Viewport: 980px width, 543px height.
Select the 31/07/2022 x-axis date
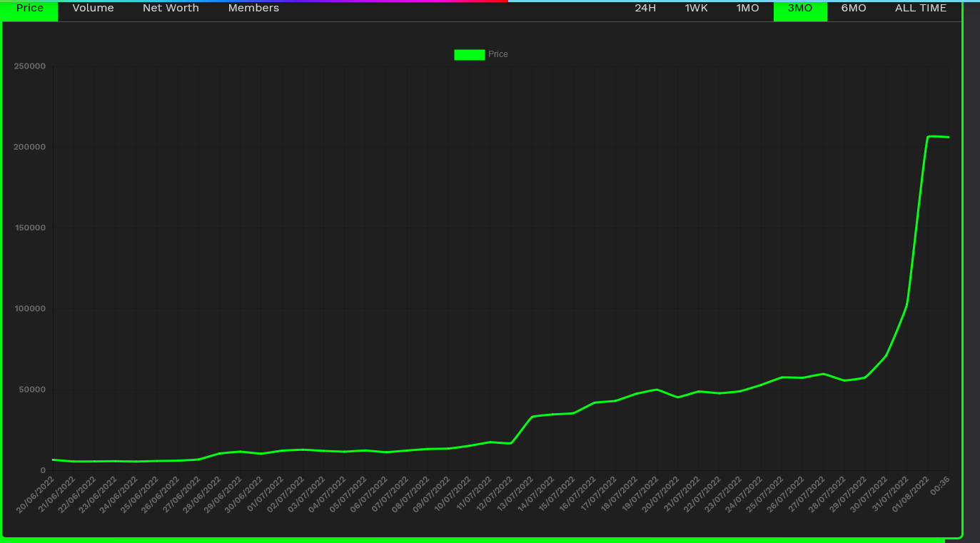point(891,495)
